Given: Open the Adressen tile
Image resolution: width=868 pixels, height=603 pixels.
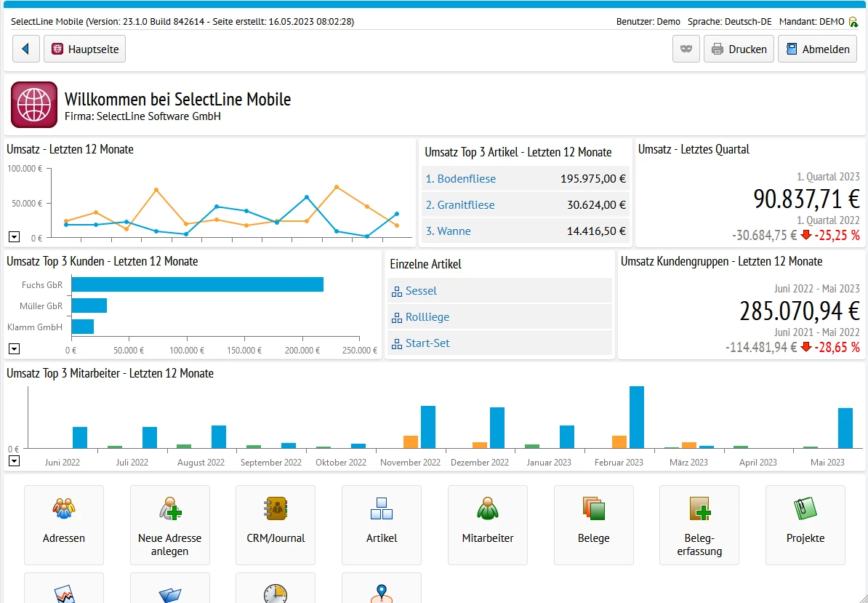Looking at the screenshot, I should (x=64, y=525).
